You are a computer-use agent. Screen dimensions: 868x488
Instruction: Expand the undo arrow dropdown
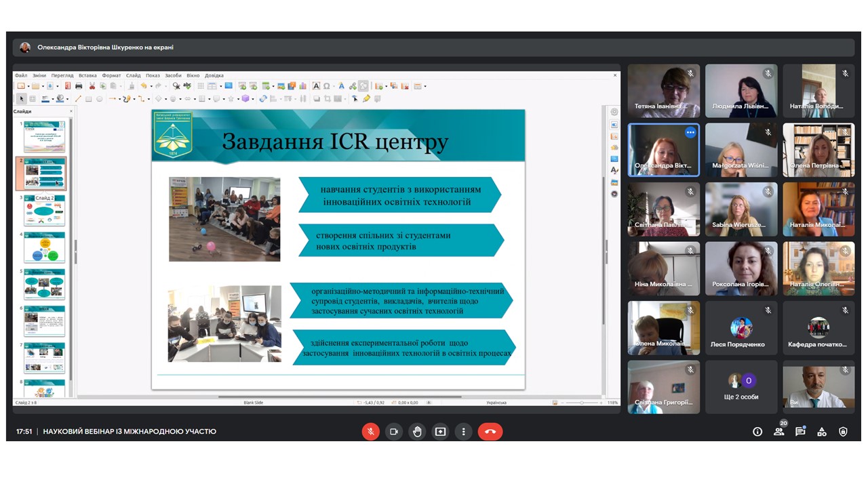150,86
